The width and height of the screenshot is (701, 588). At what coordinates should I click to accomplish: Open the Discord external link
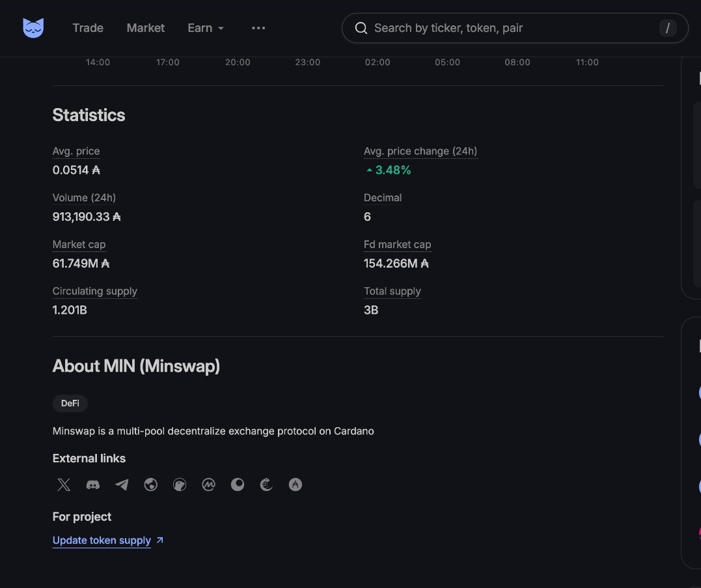[93, 484]
